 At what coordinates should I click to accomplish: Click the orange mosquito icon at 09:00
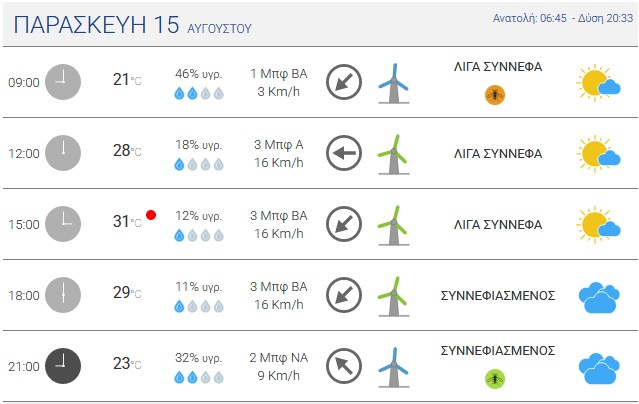(495, 95)
